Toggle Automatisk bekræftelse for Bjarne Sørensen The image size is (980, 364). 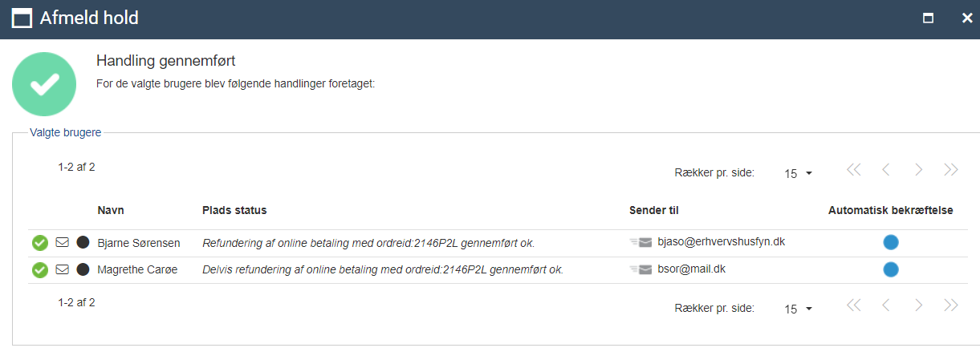(891, 242)
